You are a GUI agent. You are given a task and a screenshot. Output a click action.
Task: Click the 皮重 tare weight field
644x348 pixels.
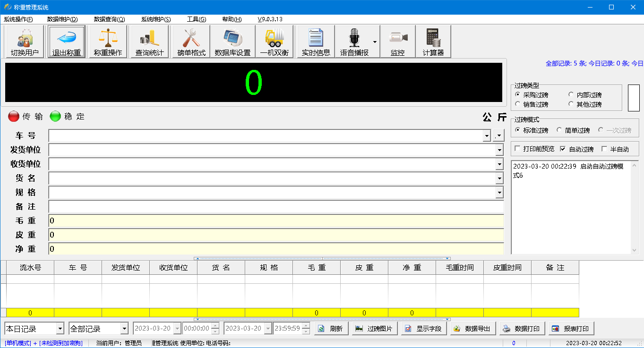coord(276,235)
